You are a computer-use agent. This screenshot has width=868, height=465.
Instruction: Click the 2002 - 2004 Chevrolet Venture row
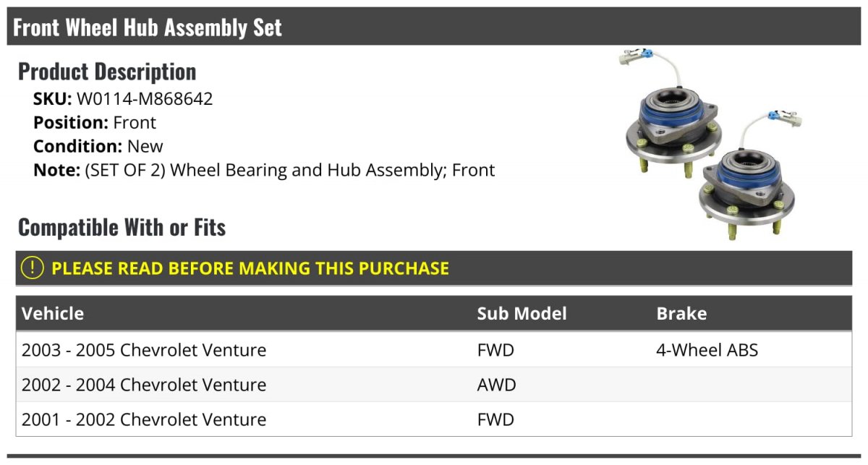point(144,385)
